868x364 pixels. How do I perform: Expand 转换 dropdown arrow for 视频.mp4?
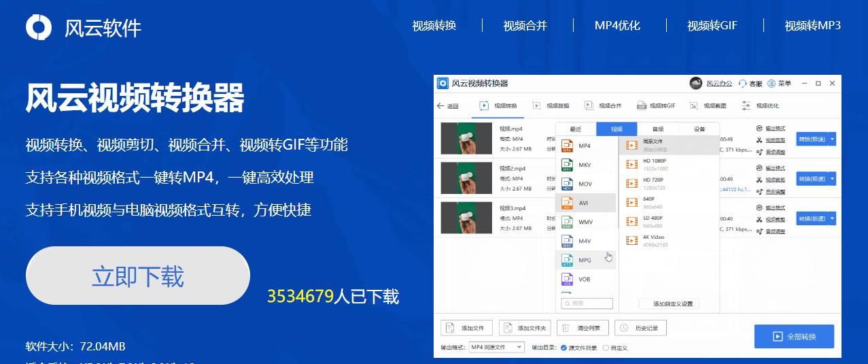coord(832,139)
